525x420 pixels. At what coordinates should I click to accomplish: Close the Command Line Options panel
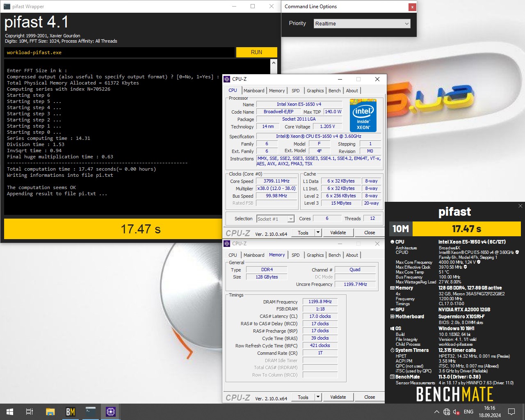coord(412,7)
